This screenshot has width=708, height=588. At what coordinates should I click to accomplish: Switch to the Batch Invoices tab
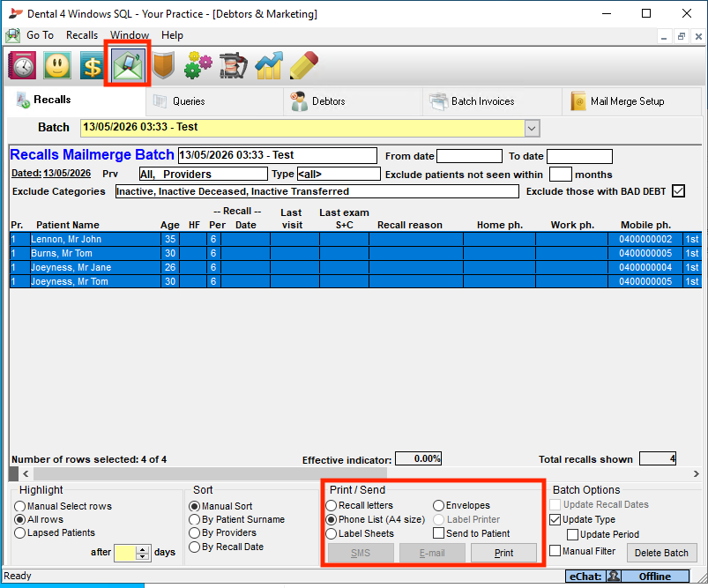coord(493,101)
